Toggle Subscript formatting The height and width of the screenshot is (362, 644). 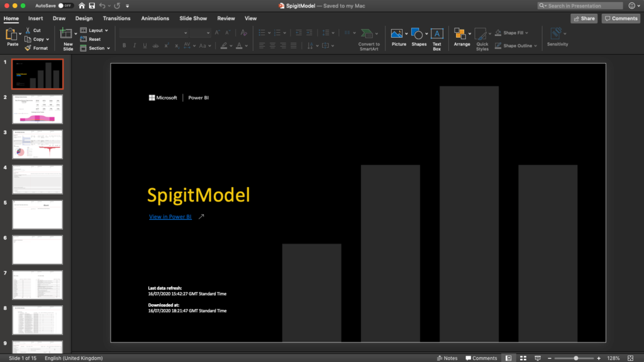[x=177, y=46]
